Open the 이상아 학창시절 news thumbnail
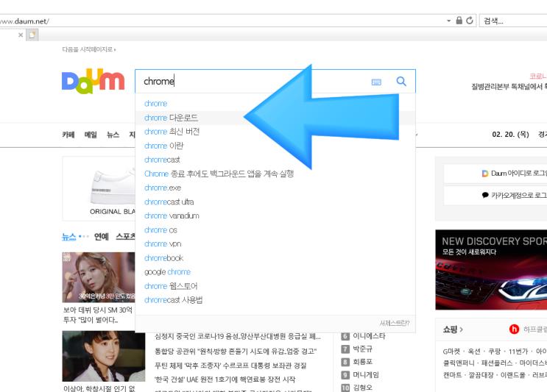Viewport: 547px width, 392px height. pyautogui.click(x=104, y=356)
